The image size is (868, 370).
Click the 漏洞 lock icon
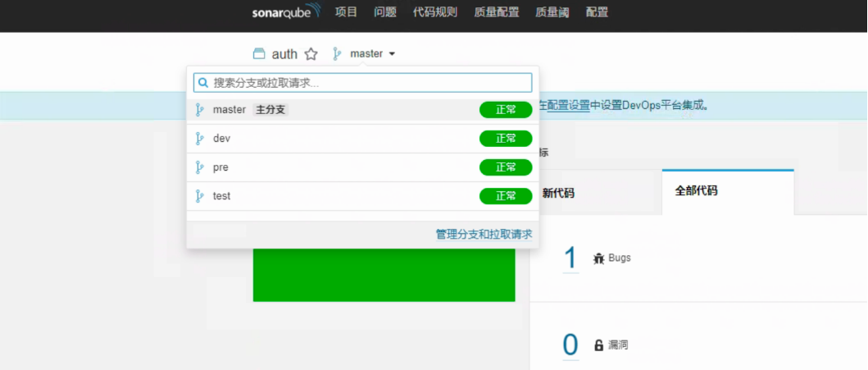(598, 345)
